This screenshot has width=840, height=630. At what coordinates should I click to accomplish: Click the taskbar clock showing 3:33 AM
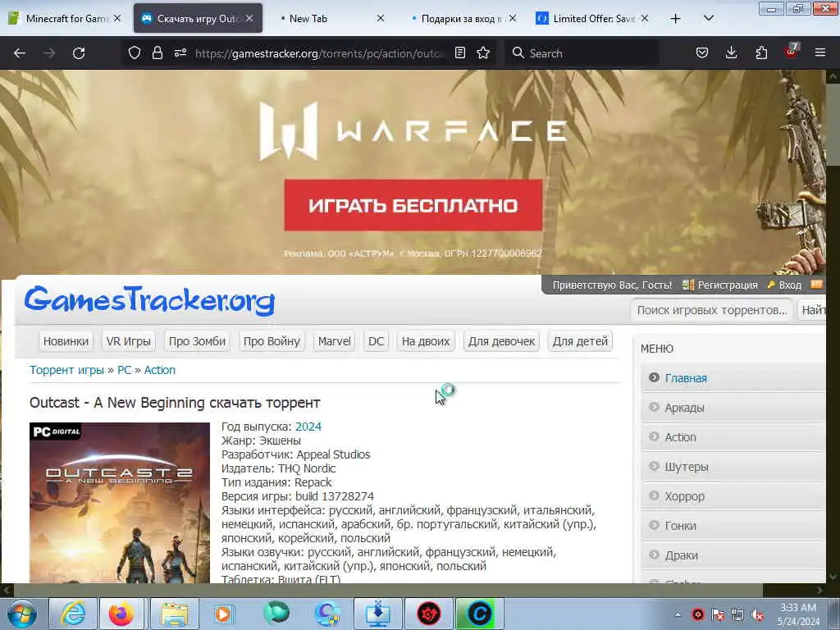click(798, 614)
